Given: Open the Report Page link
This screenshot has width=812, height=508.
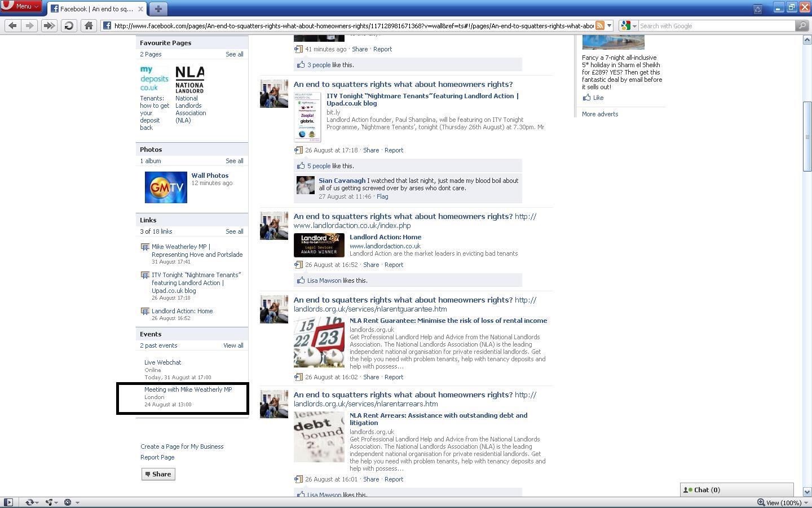Looking at the screenshot, I should coord(157,457).
